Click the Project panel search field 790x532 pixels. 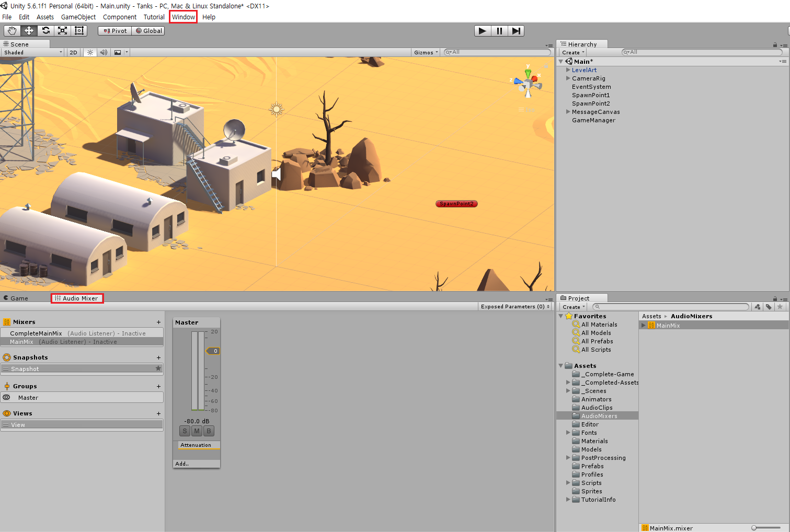tap(669, 306)
